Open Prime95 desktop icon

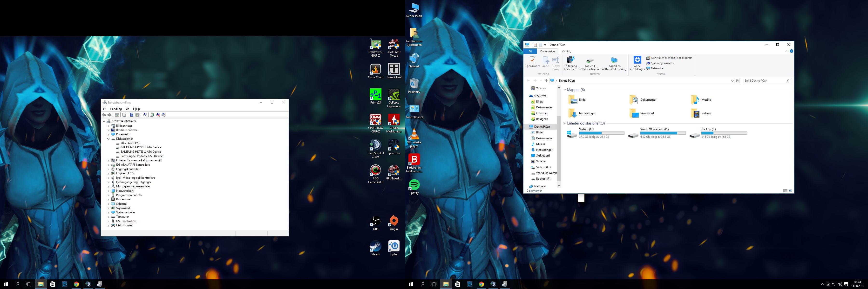[x=375, y=96]
